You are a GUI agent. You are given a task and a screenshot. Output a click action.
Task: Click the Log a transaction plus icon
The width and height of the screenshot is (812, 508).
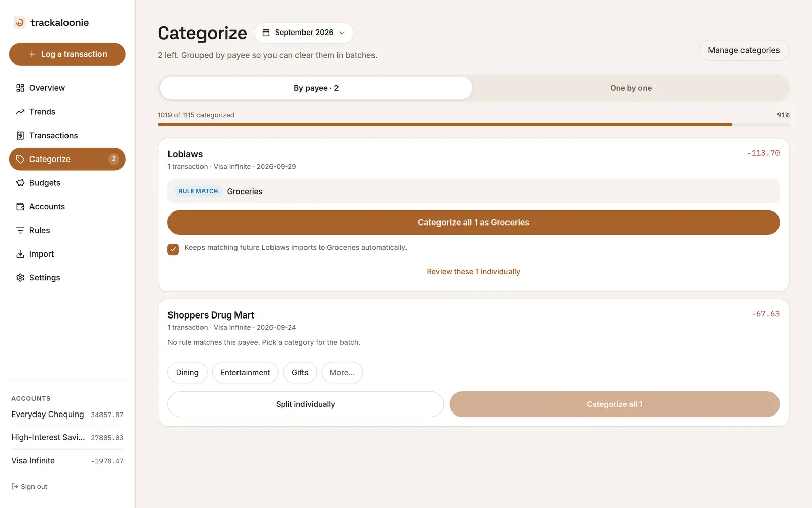(32, 54)
